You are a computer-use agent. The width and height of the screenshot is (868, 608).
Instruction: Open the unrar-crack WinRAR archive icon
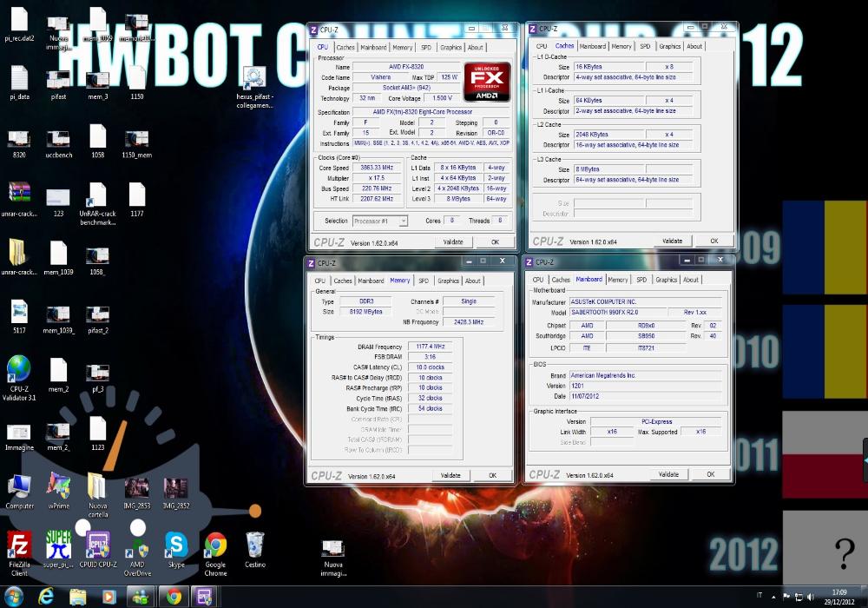point(19,199)
